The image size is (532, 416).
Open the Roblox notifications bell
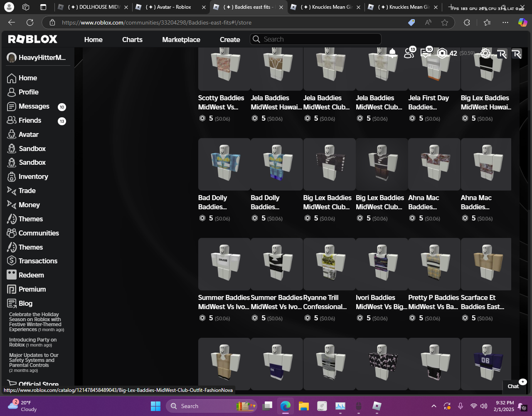click(x=392, y=52)
